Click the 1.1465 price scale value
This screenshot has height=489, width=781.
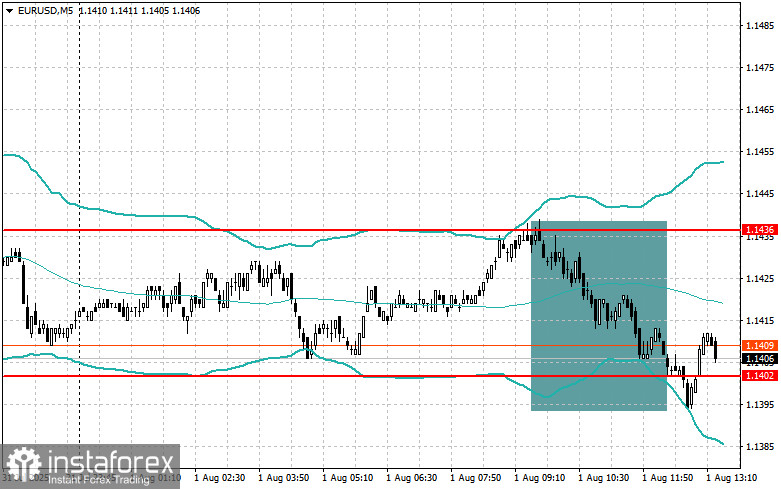(760, 110)
